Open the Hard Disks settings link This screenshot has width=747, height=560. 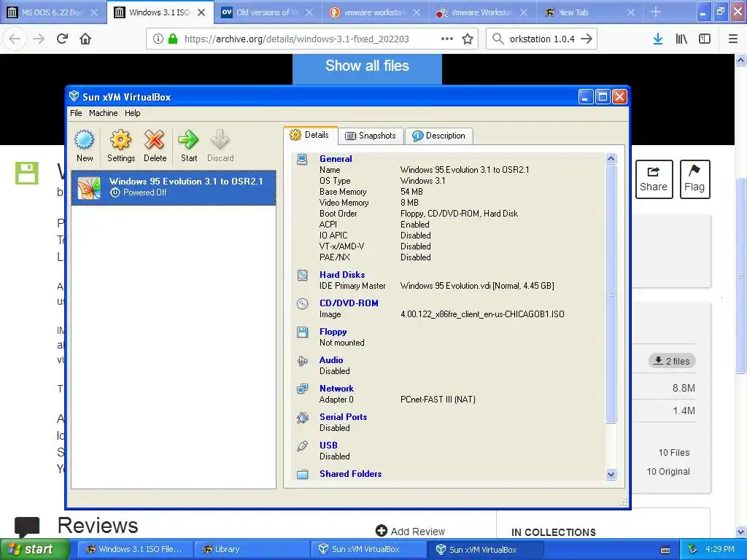click(x=342, y=275)
